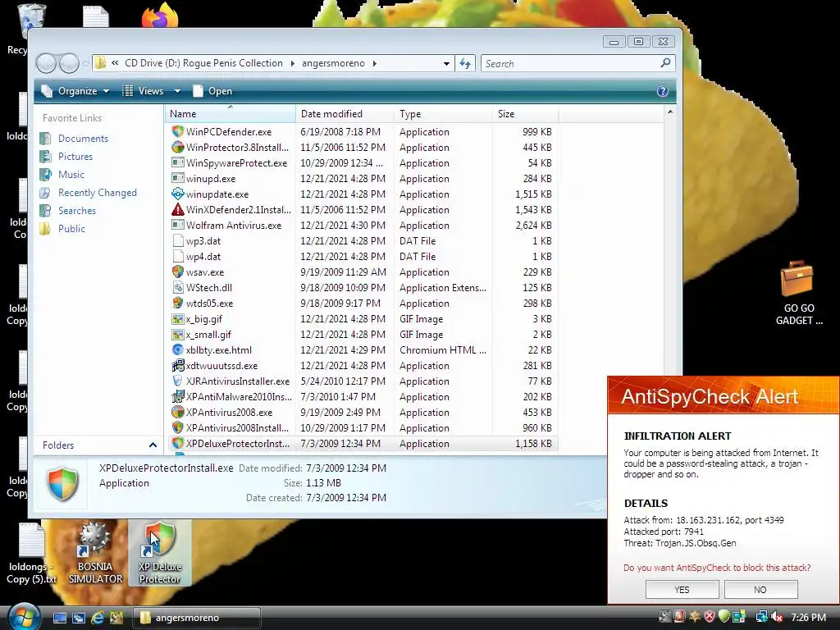
Task: Select the wtds05.exe file
Action: point(209,304)
